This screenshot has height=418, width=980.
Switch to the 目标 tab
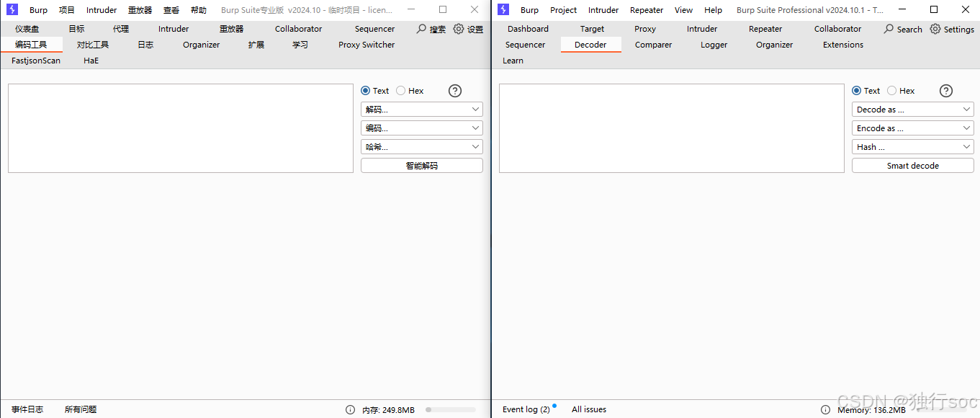76,29
